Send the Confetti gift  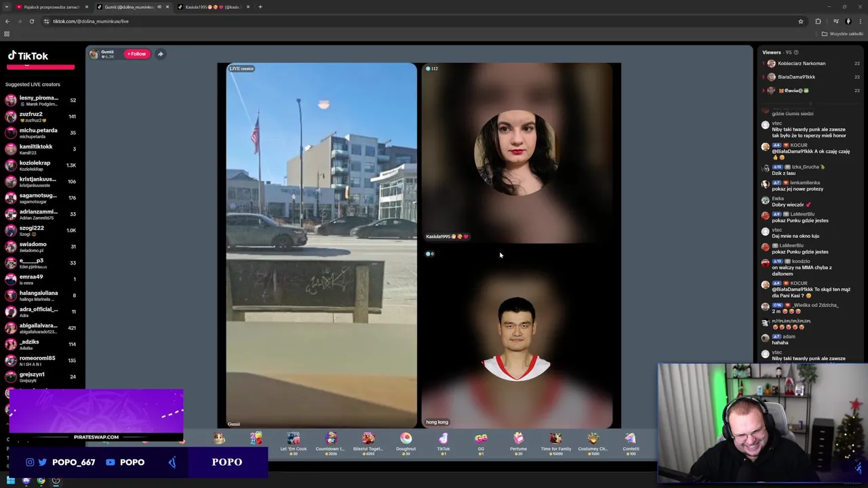coord(631,443)
